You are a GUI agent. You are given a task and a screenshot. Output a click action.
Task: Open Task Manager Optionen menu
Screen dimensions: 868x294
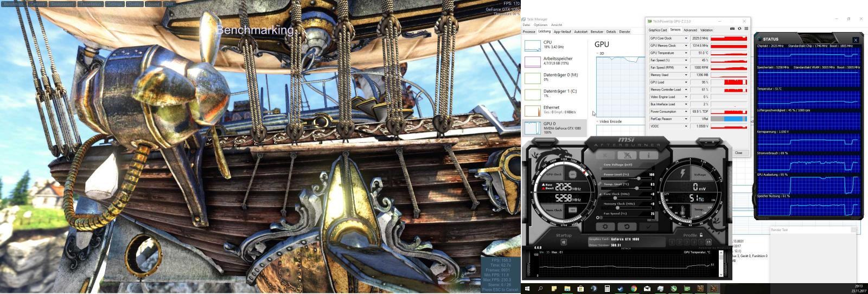(x=540, y=25)
